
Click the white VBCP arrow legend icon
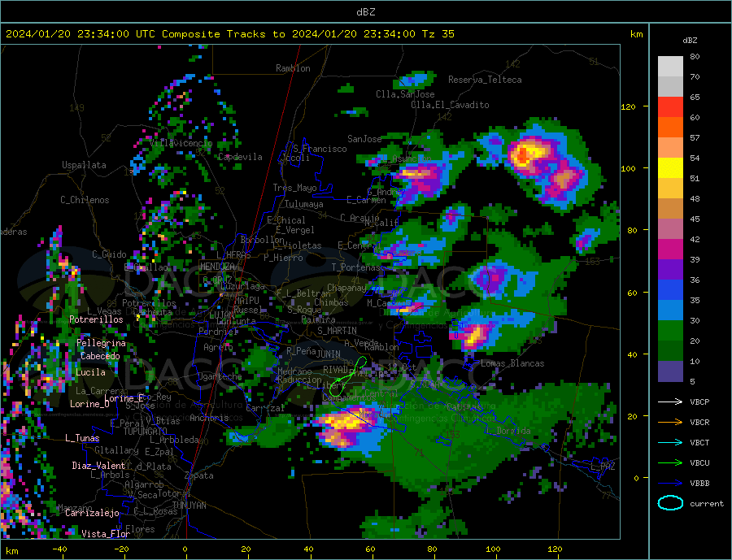[x=670, y=402]
